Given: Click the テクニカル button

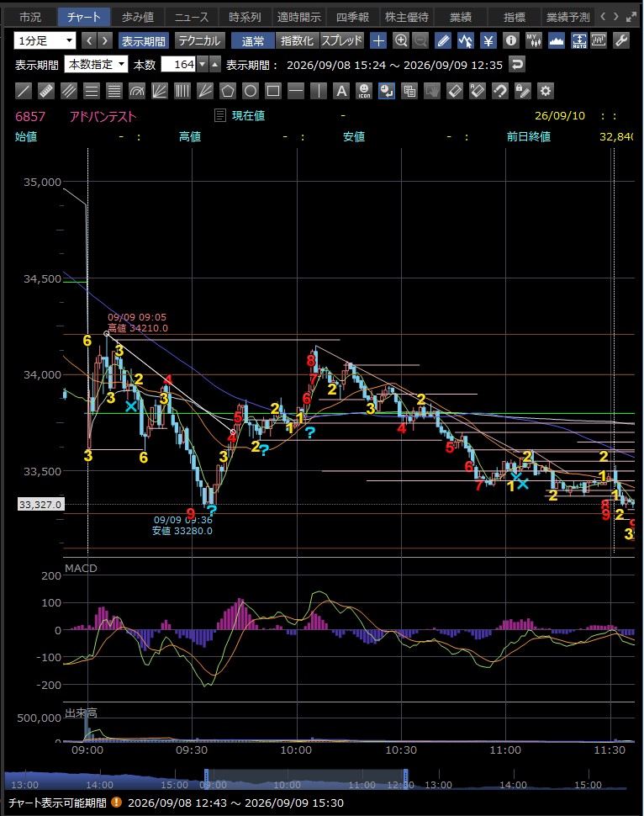Looking at the screenshot, I should click(x=198, y=40).
